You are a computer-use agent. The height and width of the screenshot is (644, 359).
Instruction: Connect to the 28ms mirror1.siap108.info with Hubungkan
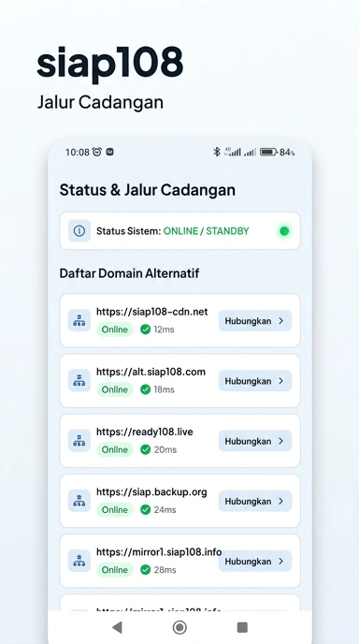255,561
